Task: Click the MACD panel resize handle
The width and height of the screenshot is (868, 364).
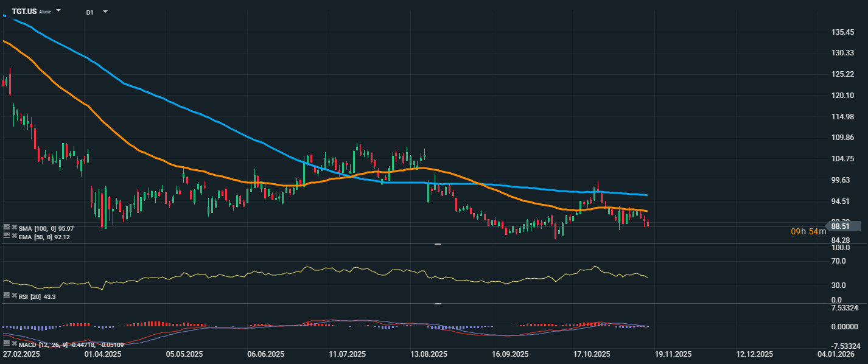Action: [x=437, y=303]
